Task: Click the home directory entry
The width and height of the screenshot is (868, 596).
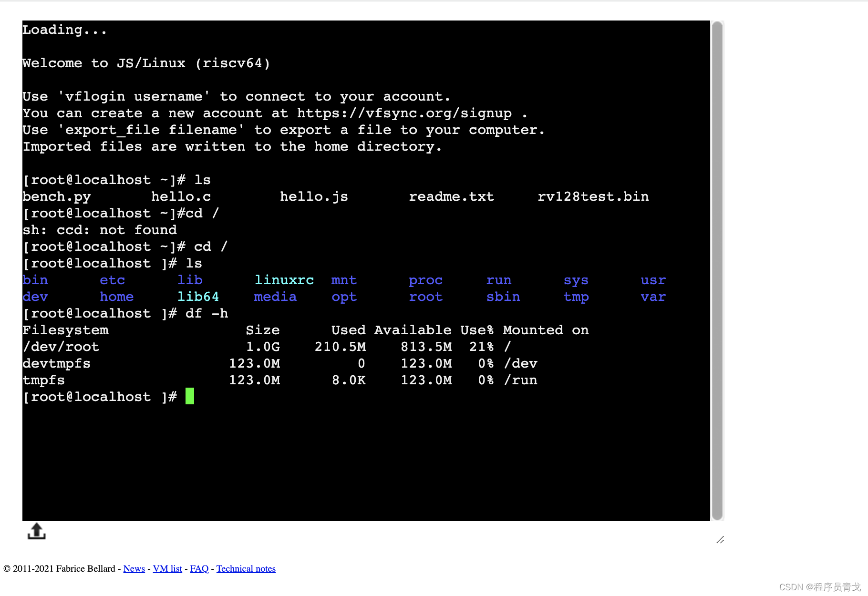Action: pyautogui.click(x=117, y=297)
